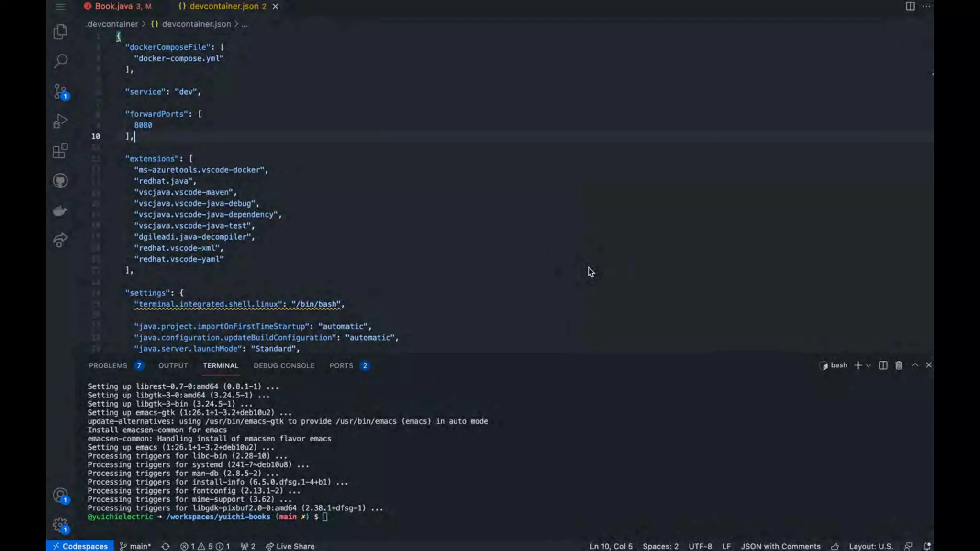Open the Docker view in activity bar

pyautogui.click(x=60, y=210)
